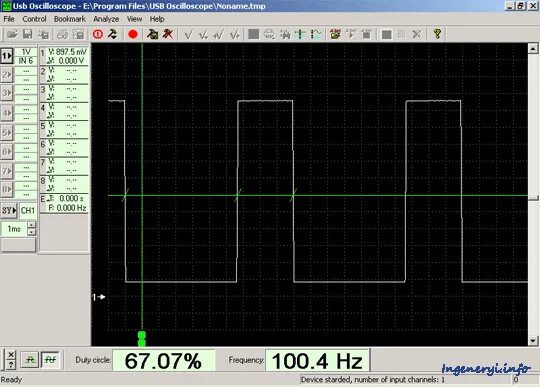Click the vertical scrollbar up arrow

click(x=533, y=49)
